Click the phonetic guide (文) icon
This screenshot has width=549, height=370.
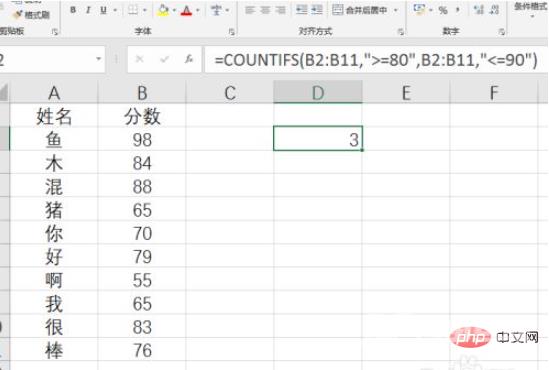coord(216,10)
